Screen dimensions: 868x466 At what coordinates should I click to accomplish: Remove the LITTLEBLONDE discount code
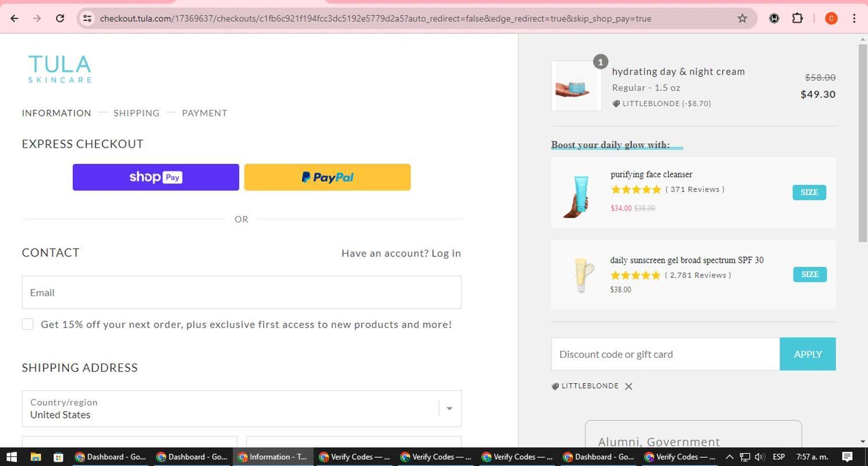pos(629,386)
